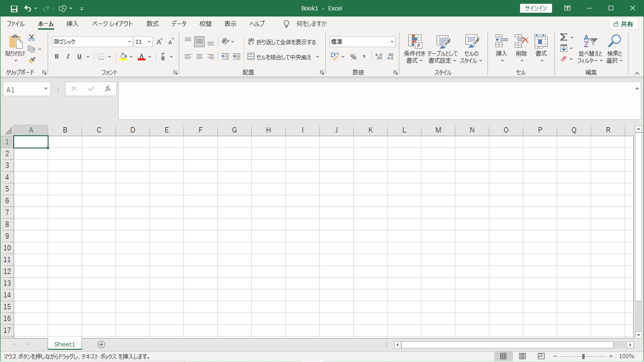Screen dimensions: 644x362
Task: Click the increase indent icon
Action: [x=237, y=57]
